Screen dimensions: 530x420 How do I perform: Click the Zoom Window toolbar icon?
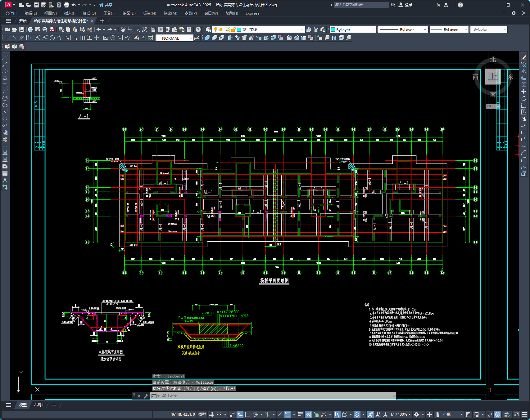(137, 29)
